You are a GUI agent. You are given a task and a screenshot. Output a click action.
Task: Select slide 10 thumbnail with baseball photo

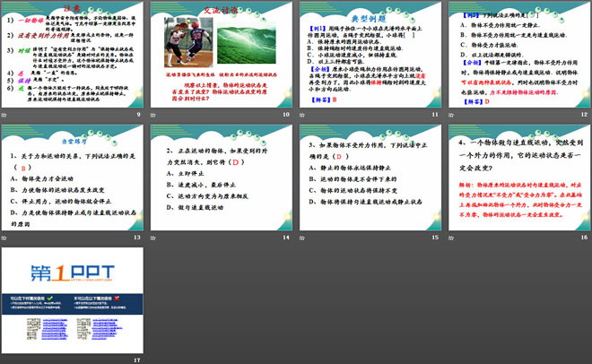pos(222,55)
